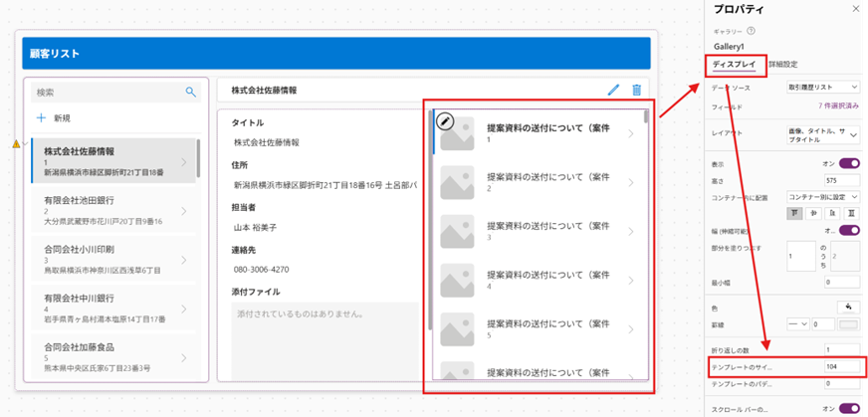Click the plus icon next to 新規
Screen dimensions: 868x417
(41, 117)
